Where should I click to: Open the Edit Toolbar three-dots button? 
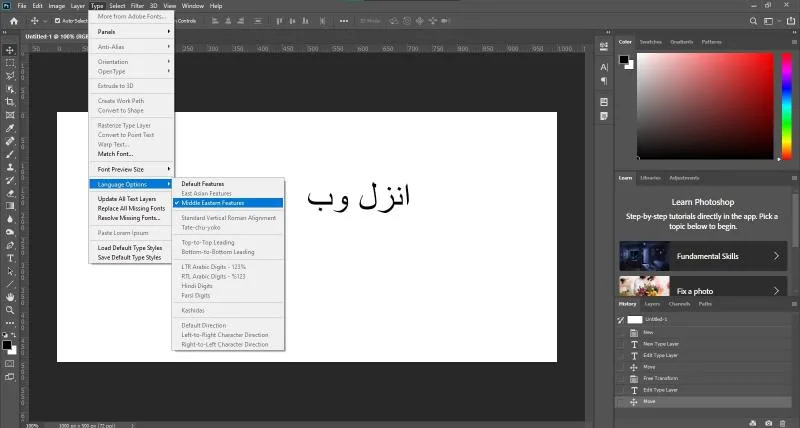click(10, 323)
